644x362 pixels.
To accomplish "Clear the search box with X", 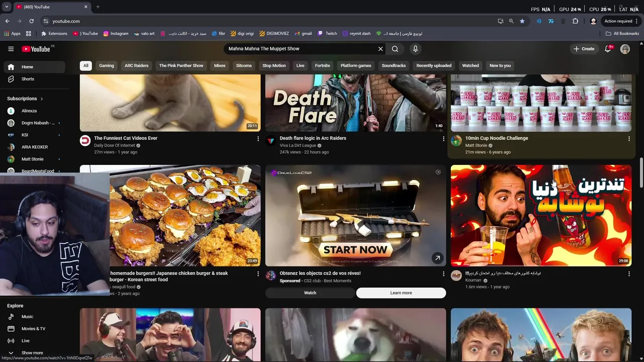I will (380, 49).
